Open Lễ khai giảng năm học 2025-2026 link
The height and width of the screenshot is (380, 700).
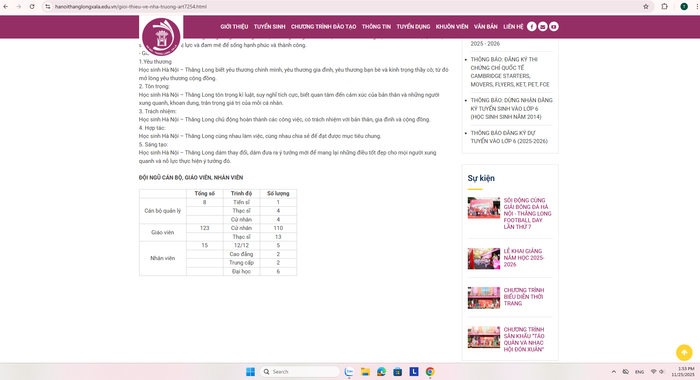pyautogui.click(x=524, y=258)
